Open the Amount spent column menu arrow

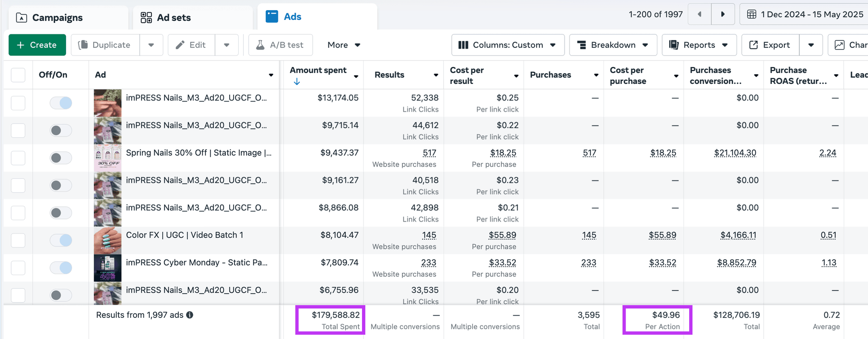[x=356, y=76]
